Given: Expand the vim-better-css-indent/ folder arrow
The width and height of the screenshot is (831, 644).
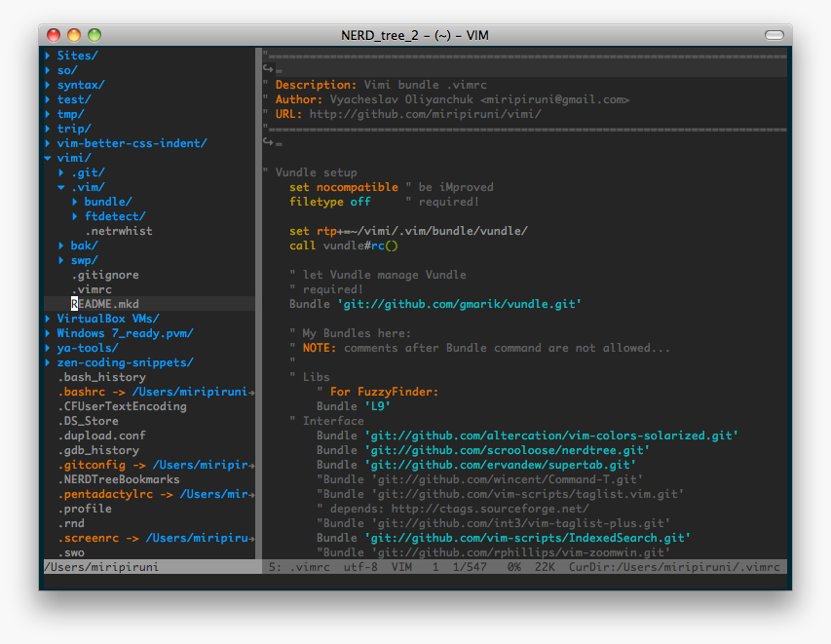Looking at the screenshot, I should pos(48,143).
